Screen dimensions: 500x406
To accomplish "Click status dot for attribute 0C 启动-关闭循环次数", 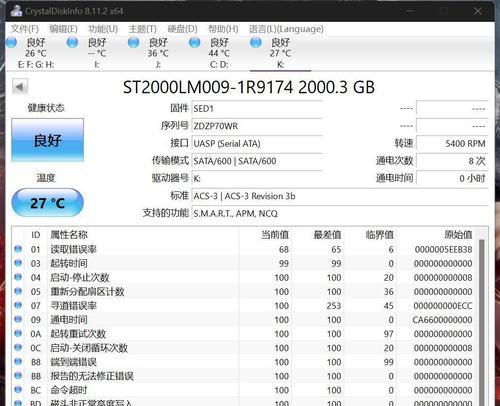I will tap(18, 347).
